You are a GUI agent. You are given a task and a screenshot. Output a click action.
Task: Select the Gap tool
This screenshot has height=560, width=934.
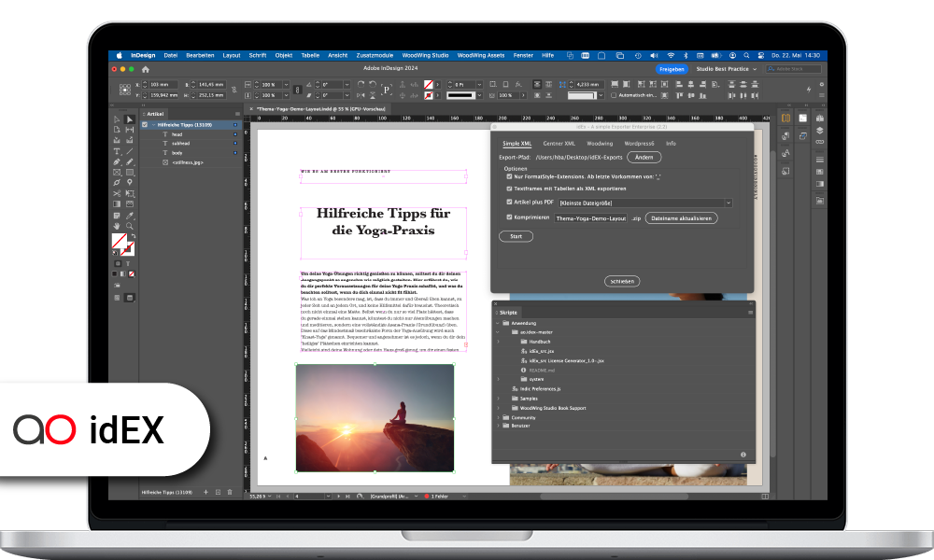tap(129, 130)
